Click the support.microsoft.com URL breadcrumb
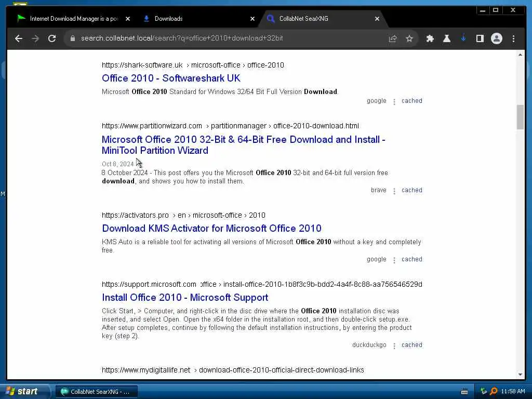Screen dimensions: 532x399 pyautogui.click(x=262, y=284)
